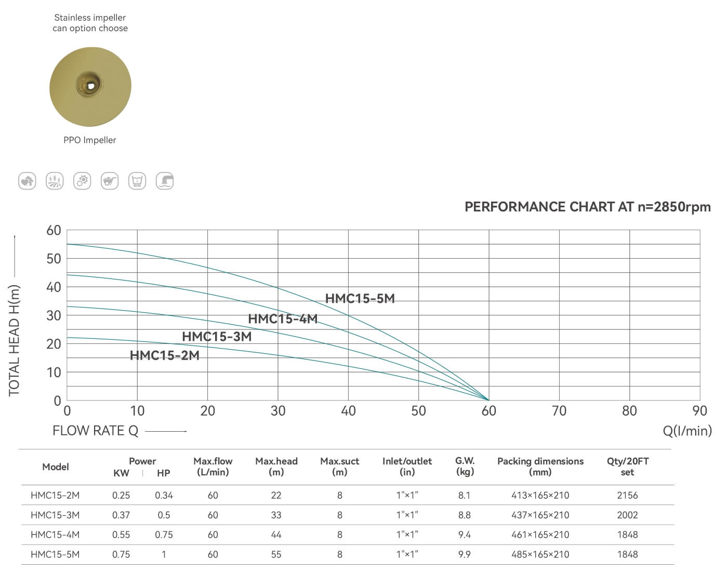This screenshot has width=728, height=572.
Task: Click the drain pipe outlet icon
Action: (165, 181)
